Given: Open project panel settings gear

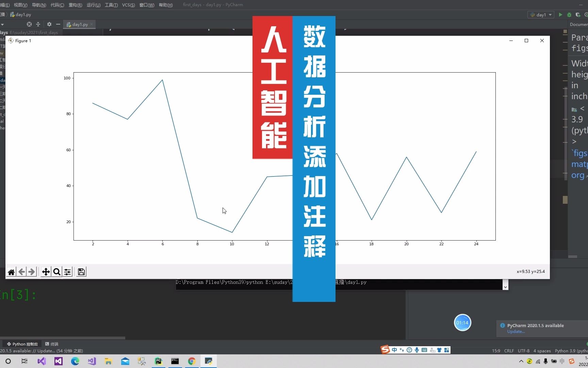Looking at the screenshot, I should pos(49,24).
